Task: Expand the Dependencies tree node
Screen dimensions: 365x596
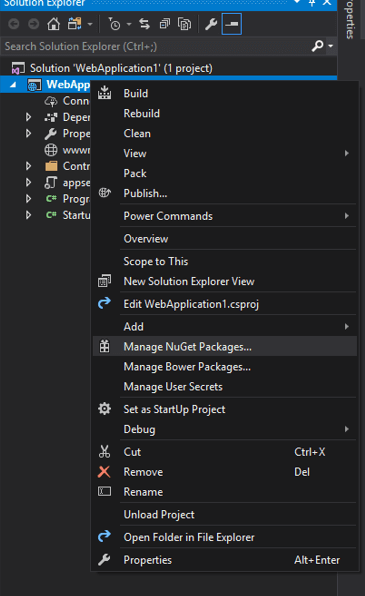Action: click(x=28, y=117)
